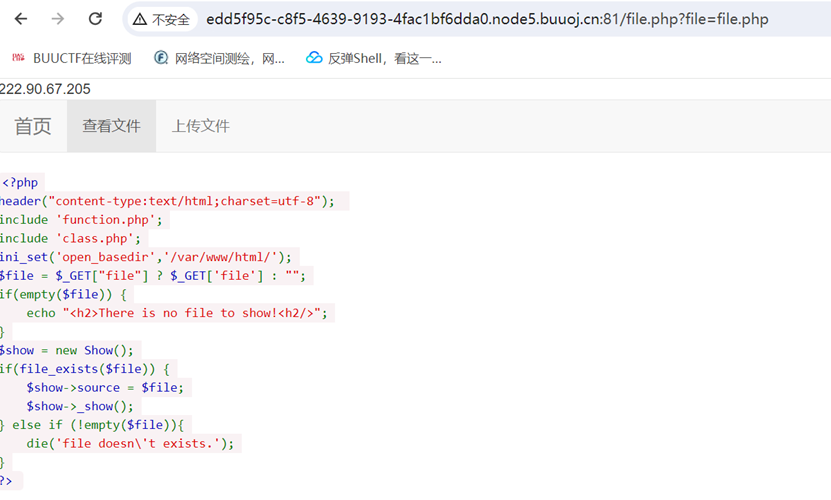Open the 反弹Shell bookmark
The image size is (831, 500).
pyautogui.click(x=374, y=58)
